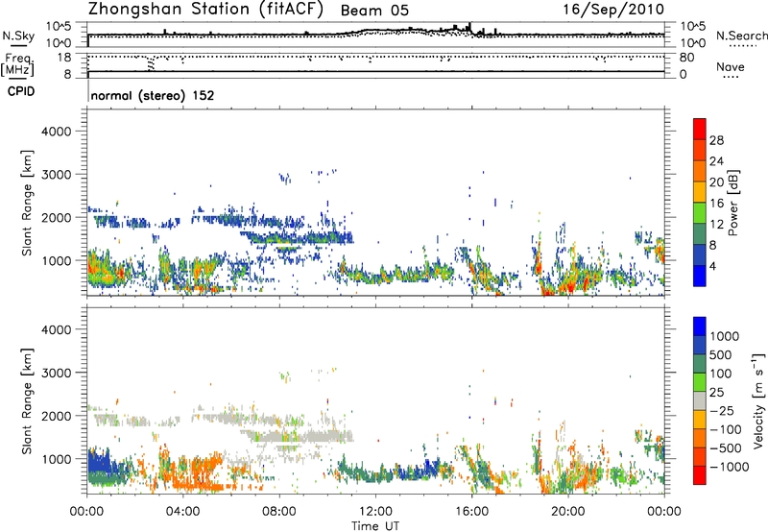Click the '12:00' time tick
Image resolution: width=768 pixels, height=532 pixels.
click(x=375, y=512)
